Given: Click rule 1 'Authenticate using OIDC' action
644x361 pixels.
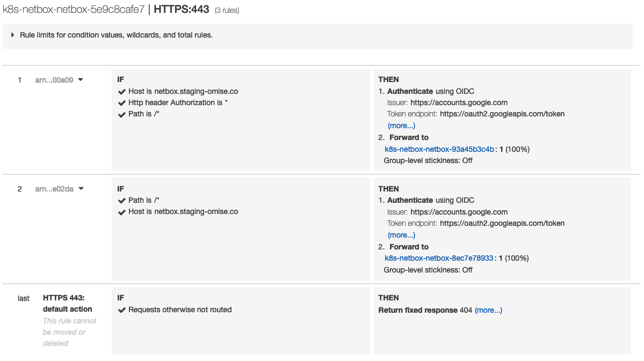Looking at the screenshot, I should [x=430, y=92].
